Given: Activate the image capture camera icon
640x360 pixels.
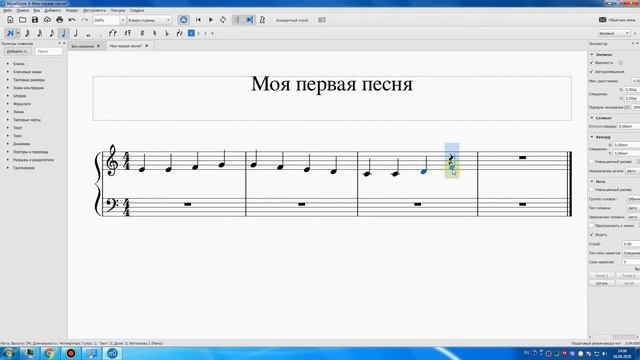Looking at the screenshot, I should tap(322, 20).
